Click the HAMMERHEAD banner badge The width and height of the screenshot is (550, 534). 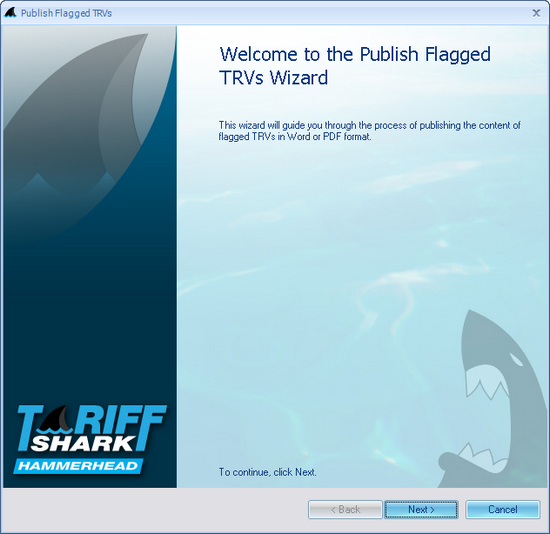coord(78,466)
